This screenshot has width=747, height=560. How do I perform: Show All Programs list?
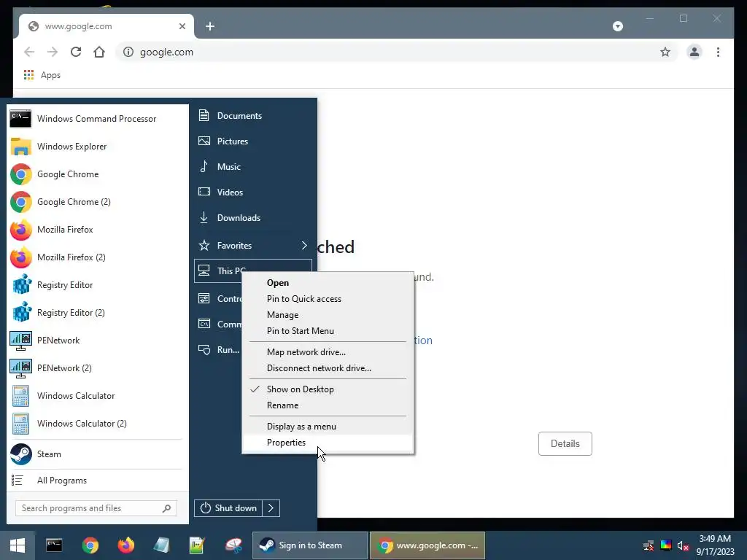pyautogui.click(x=97, y=480)
